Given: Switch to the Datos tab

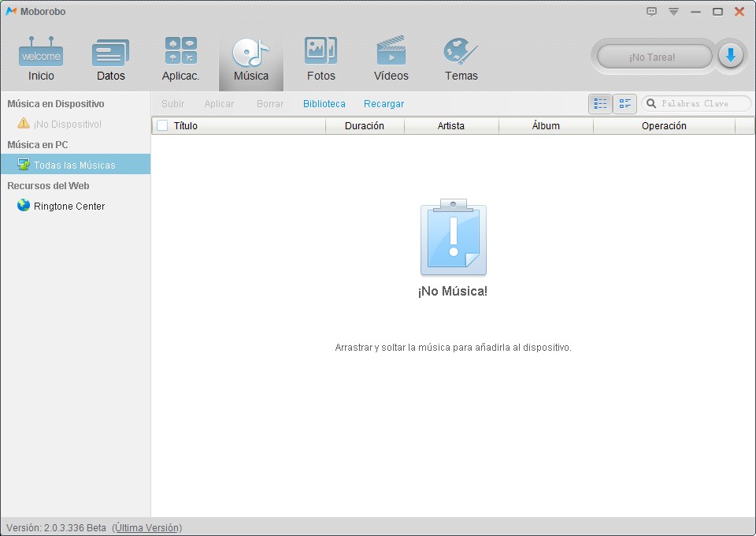Looking at the screenshot, I should pos(111,59).
